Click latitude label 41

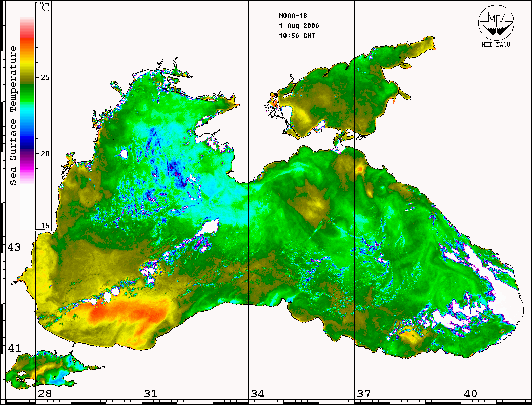[x=14, y=348]
